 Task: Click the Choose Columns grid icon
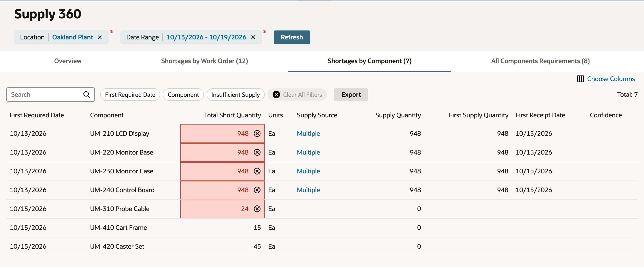tap(580, 79)
